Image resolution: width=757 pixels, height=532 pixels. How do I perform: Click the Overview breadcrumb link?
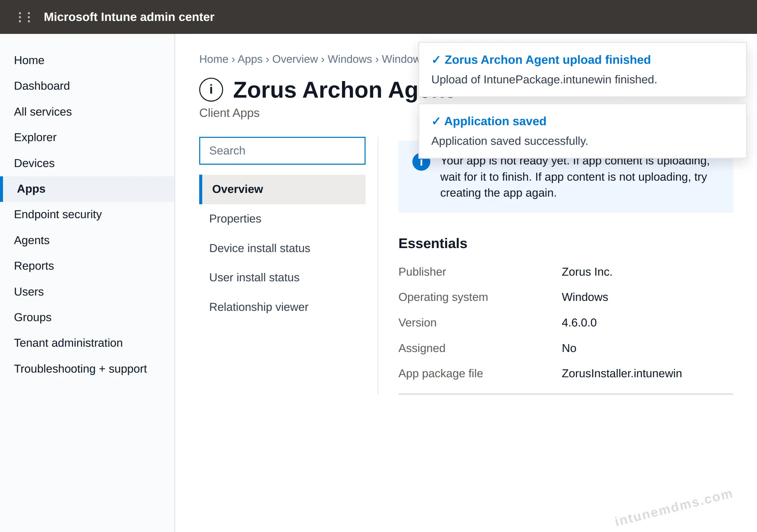295,59
